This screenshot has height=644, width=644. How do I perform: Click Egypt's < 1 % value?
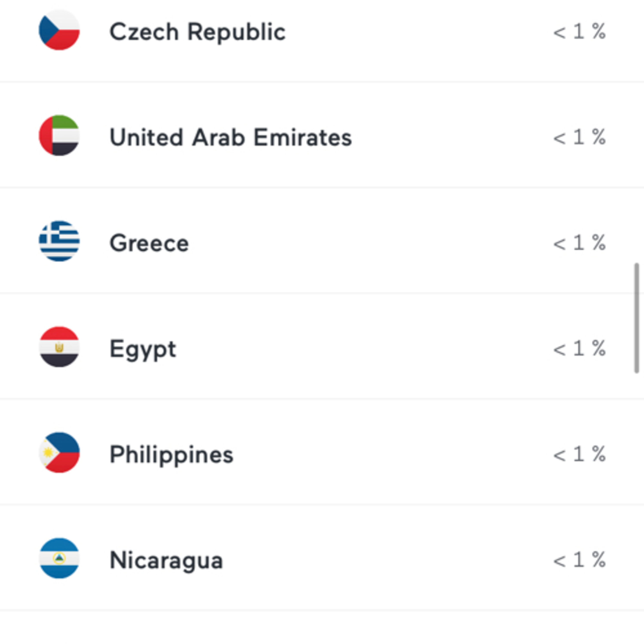pos(579,348)
